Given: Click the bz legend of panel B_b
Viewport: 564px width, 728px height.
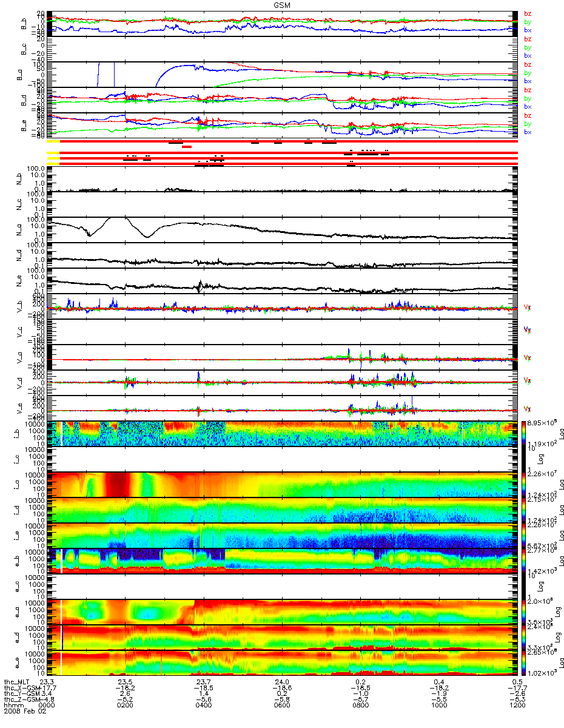Looking at the screenshot, I should pos(528,14).
